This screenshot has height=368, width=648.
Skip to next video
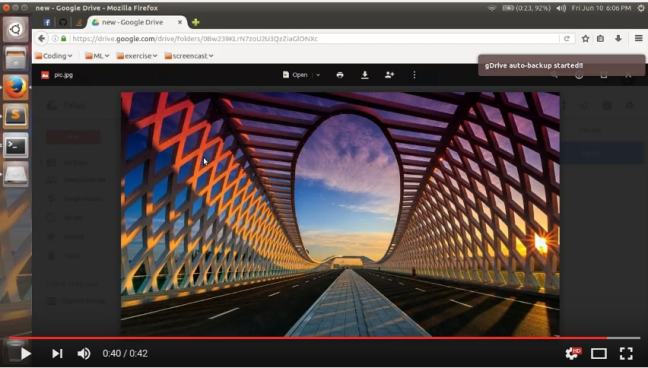[x=57, y=354]
